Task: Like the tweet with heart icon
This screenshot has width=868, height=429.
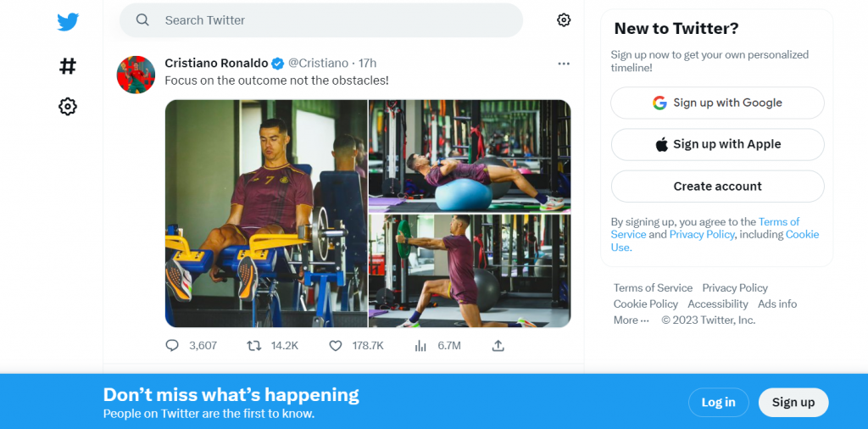Action: pyautogui.click(x=336, y=345)
